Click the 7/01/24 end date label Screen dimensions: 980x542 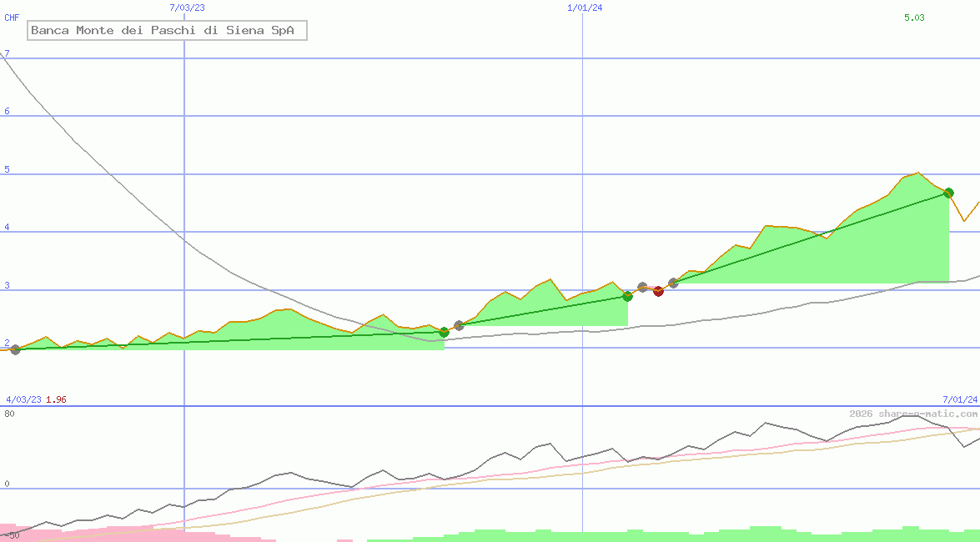click(960, 399)
